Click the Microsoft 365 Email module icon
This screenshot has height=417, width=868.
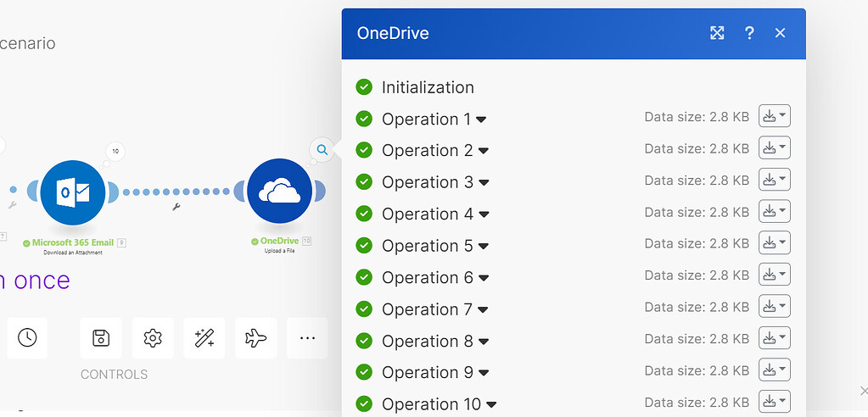tap(72, 192)
